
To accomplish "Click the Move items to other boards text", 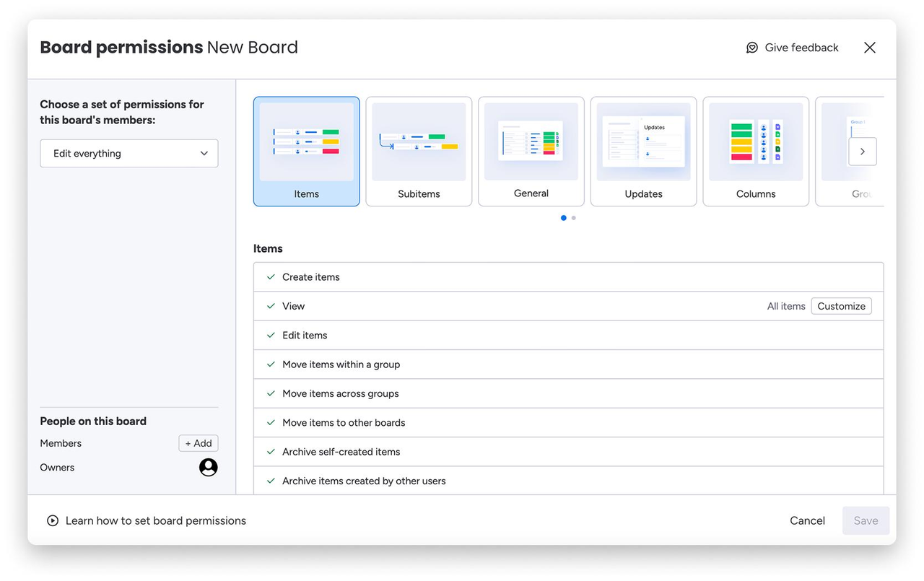I will click(x=344, y=423).
